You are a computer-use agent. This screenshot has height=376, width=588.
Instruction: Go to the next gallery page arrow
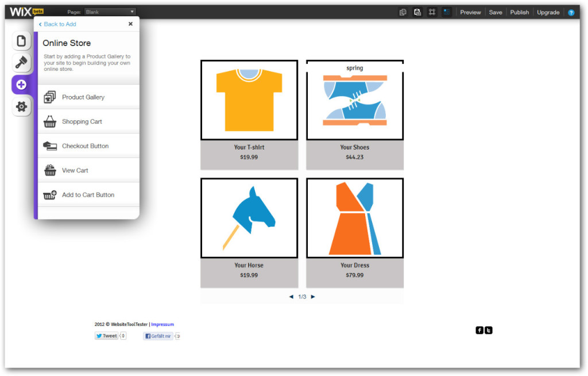tap(313, 297)
